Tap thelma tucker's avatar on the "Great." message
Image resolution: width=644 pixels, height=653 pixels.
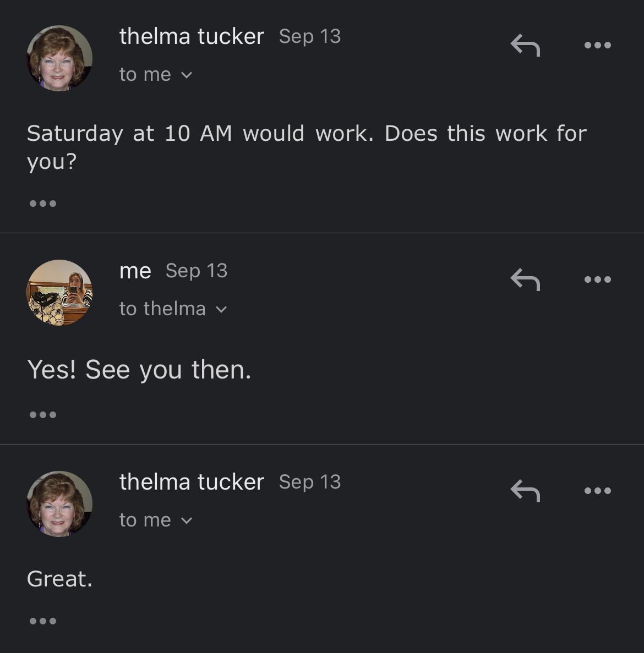pyautogui.click(x=59, y=504)
